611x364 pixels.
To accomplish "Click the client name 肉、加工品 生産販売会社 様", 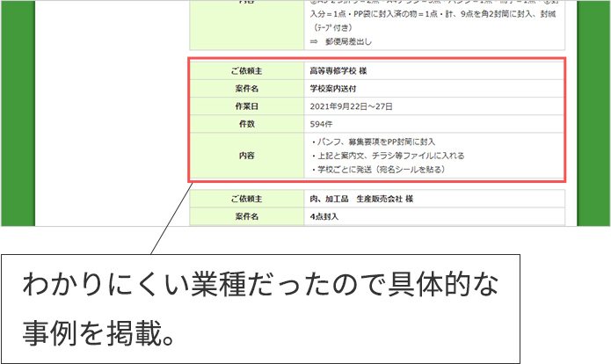I will pos(361,199).
